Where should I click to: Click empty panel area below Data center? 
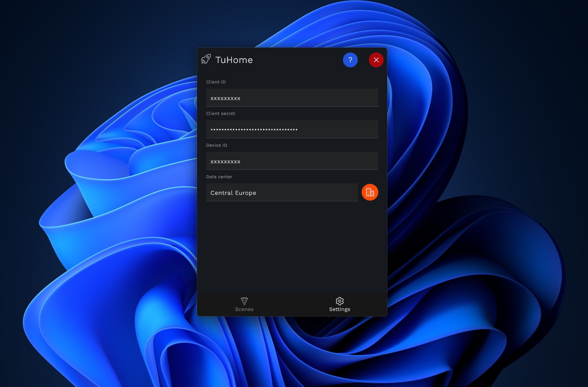point(292,247)
